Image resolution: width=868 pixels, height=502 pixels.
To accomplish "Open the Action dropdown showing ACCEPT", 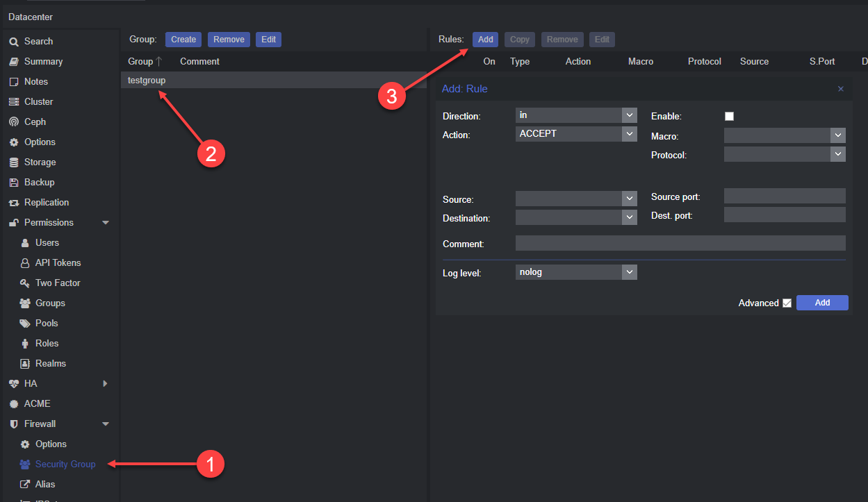I will [x=630, y=134].
